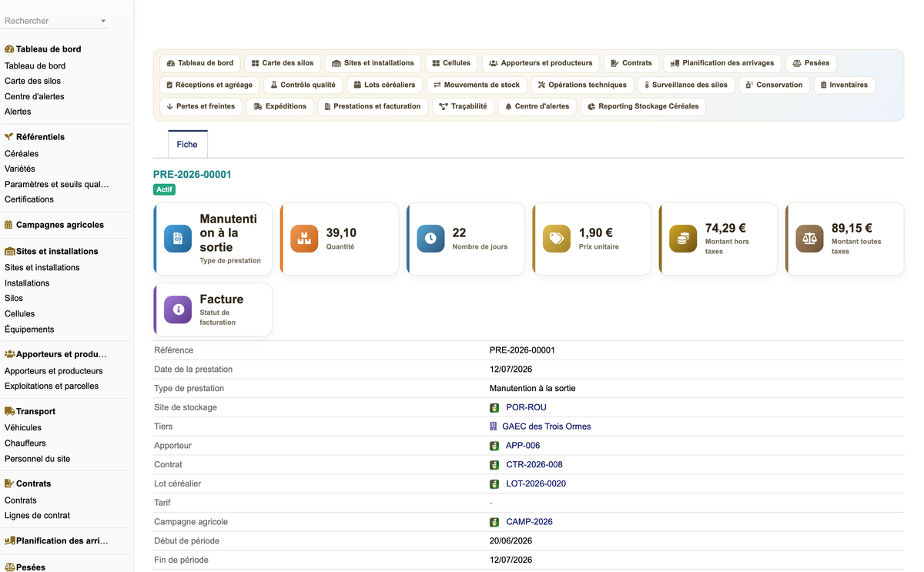Click the building icon beside GAEC des Trois Ormes
Viewport: 924px width, 572px height.
point(494,426)
